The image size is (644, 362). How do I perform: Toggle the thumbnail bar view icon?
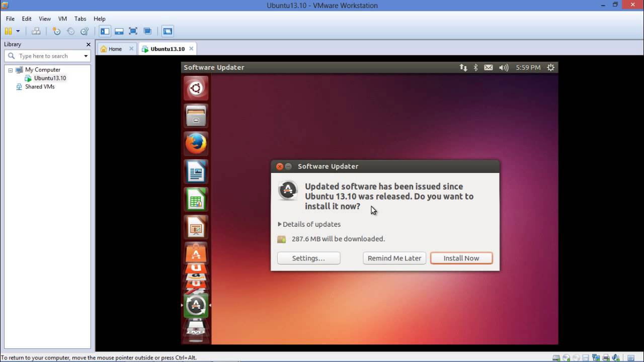point(119,31)
